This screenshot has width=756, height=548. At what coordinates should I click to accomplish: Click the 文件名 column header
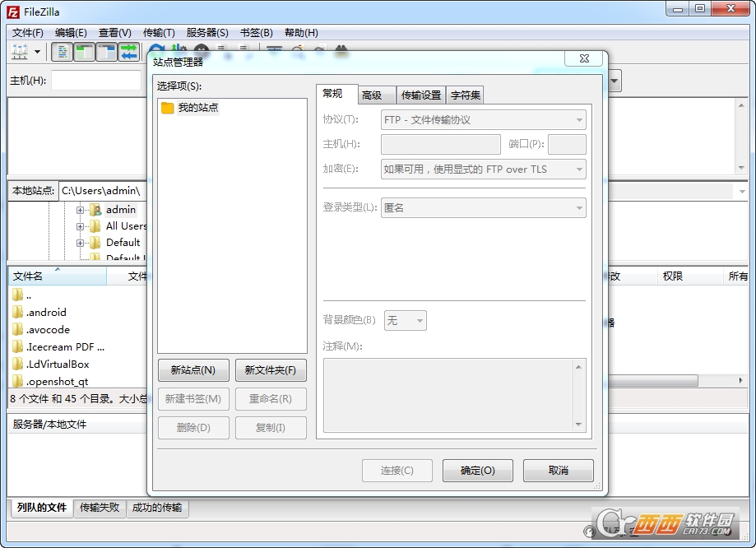tap(58, 276)
